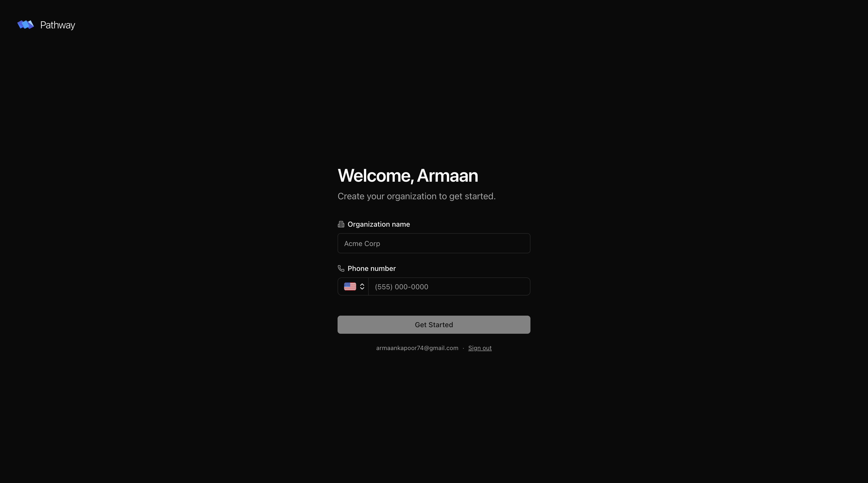Click the dot separator before Sign out

coord(463,348)
